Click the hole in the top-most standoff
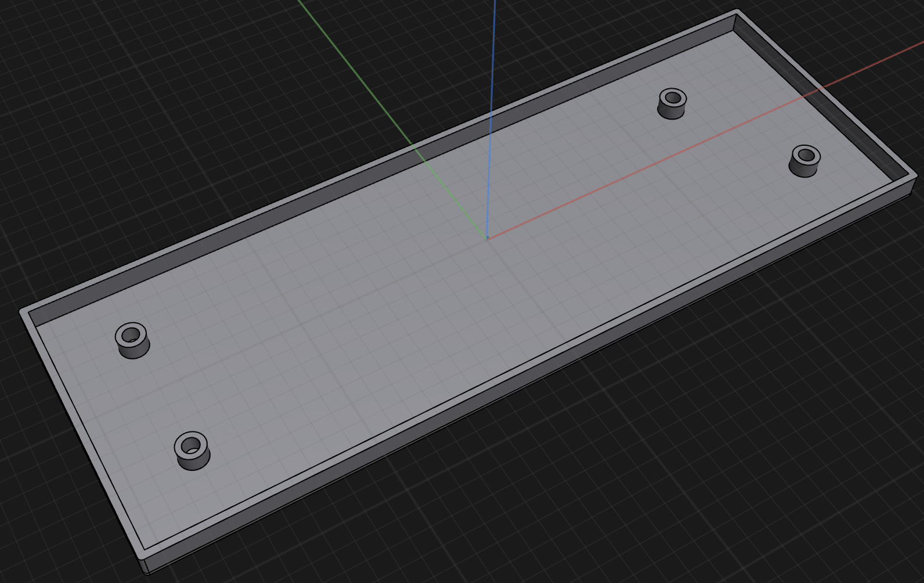 click(673, 97)
